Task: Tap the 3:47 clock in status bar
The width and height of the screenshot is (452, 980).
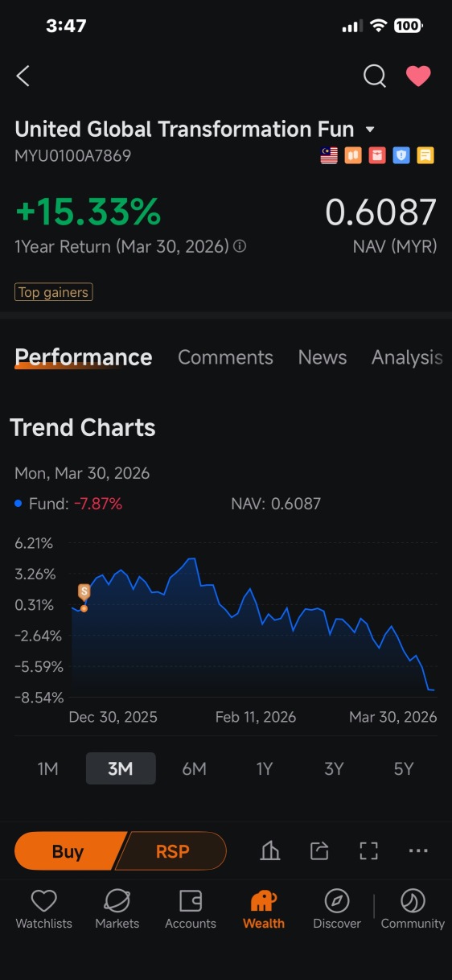Action: 66,26
